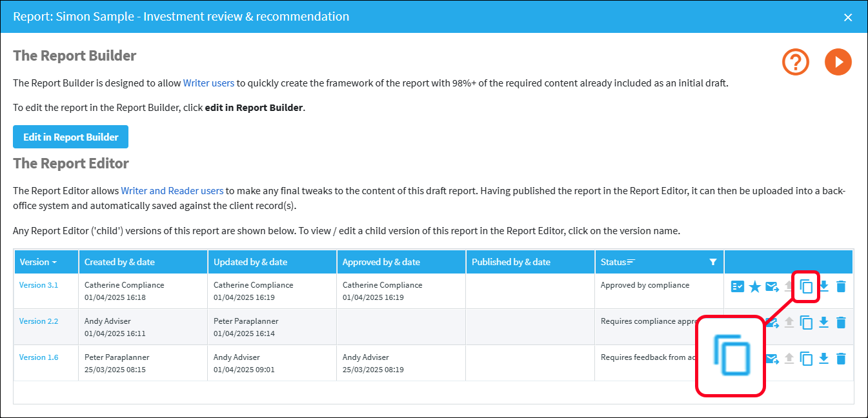868x418 pixels.
Task: Click the '25/03/2025 08:19' approved date
Action: pyautogui.click(x=373, y=370)
